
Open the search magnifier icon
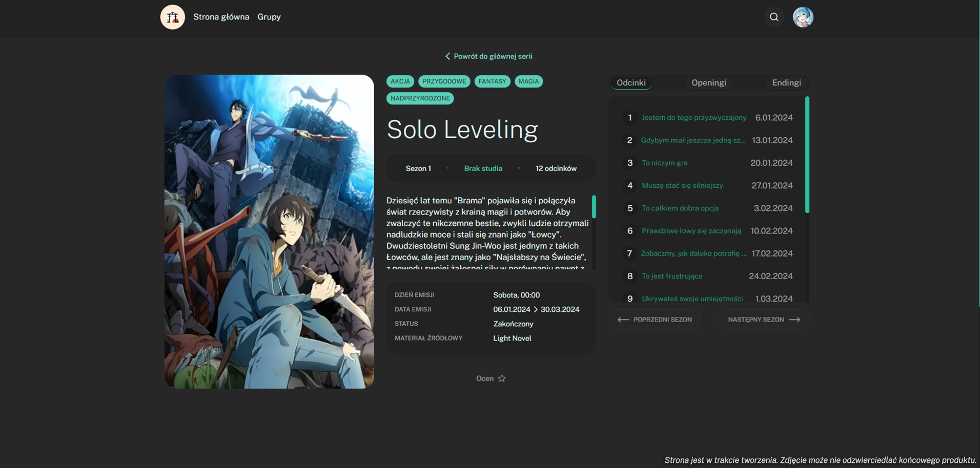[774, 17]
